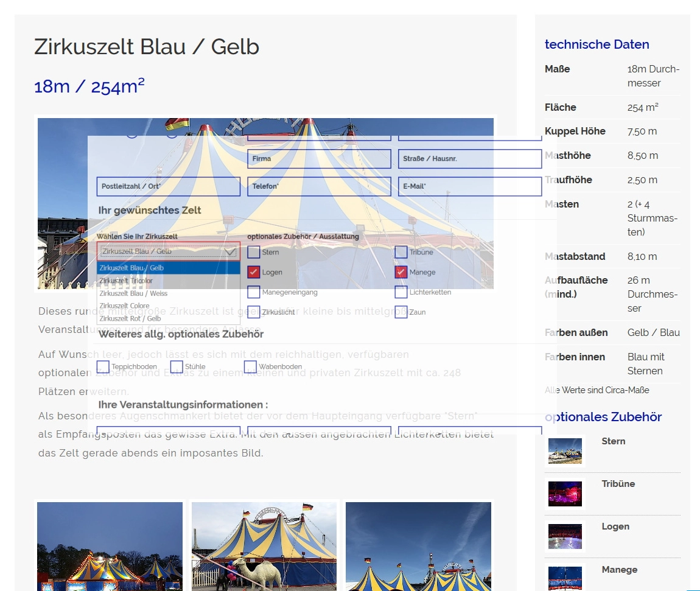Image resolution: width=700 pixels, height=591 pixels.
Task: Click the Fläche value 254 m²
Action: point(643,107)
